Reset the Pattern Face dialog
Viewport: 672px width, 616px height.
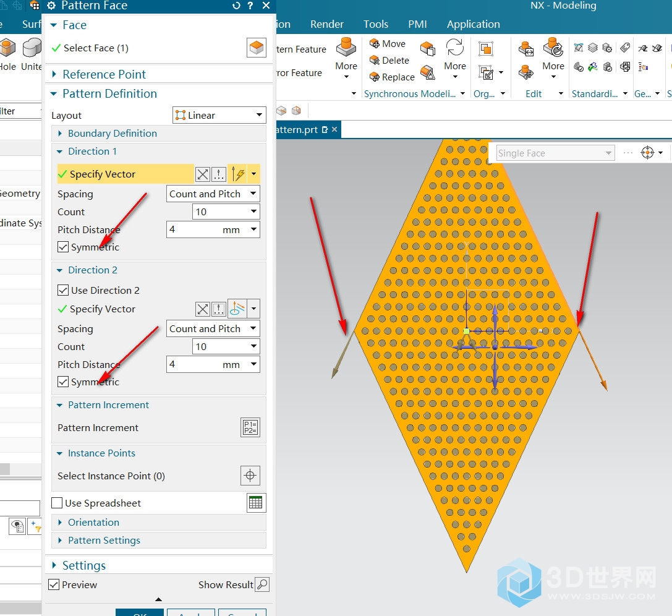(x=236, y=6)
